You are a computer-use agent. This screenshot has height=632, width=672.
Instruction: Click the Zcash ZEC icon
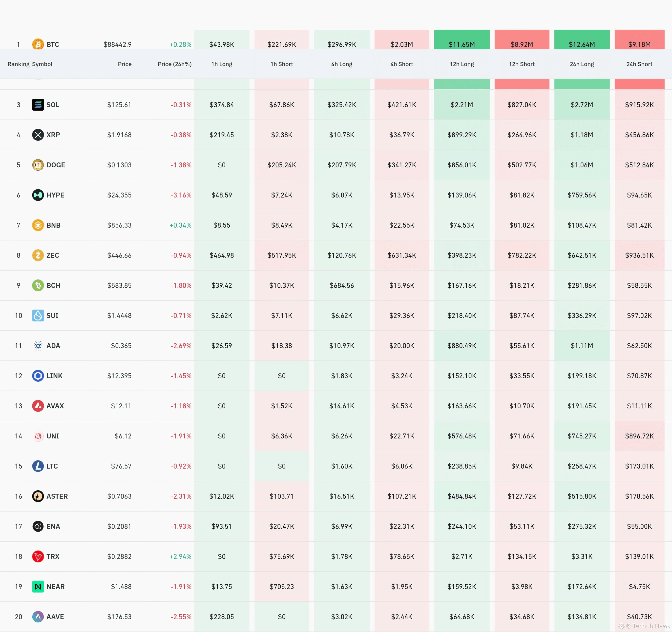[38, 255]
